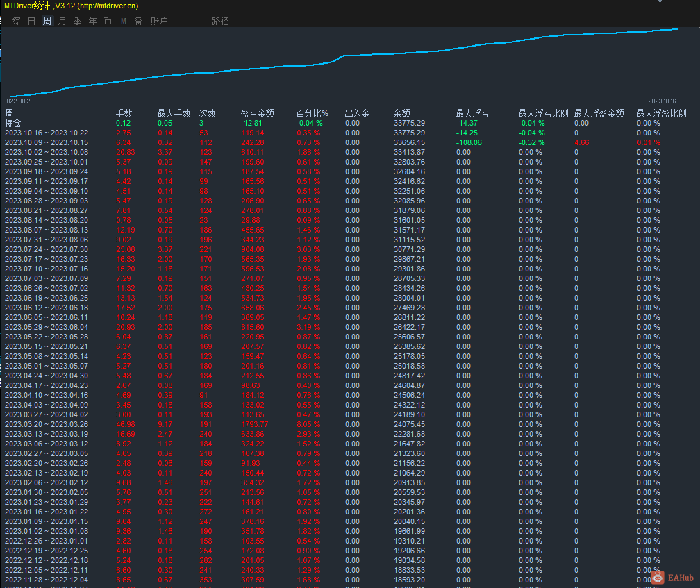The width and height of the screenshot is (700, 588).
Task: Click the 手数 column header
Action: pyautogui.click(x=124, y=113)
